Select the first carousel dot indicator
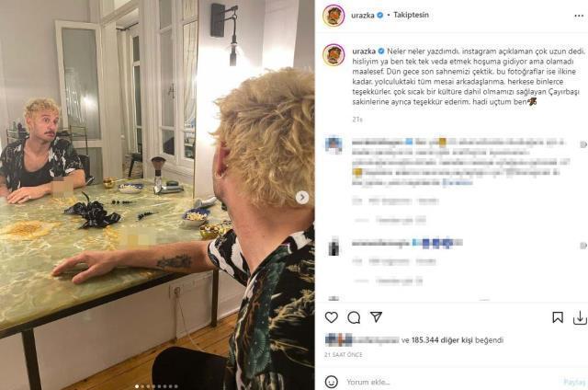This screenshot has height=390, width=588. click(137, 386)
